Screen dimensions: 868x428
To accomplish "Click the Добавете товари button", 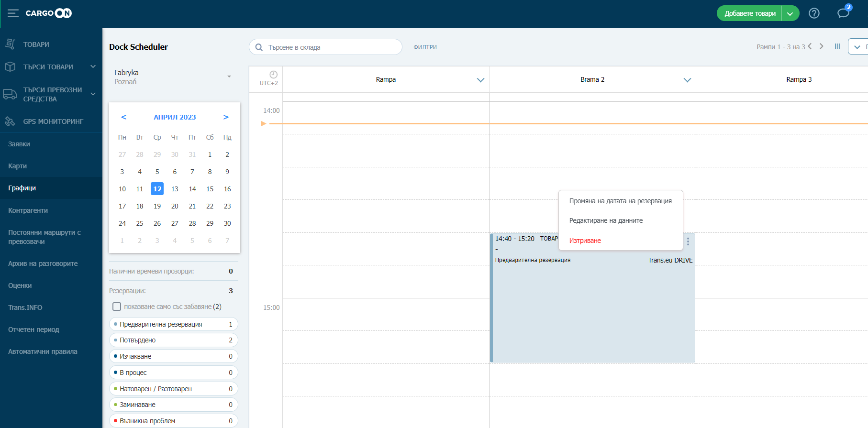I will tap(749, 13).
